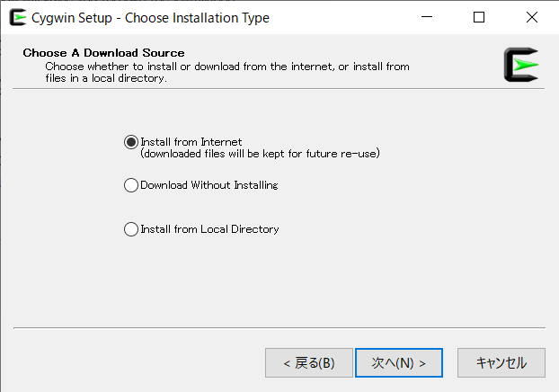
Task: Click the Cygwin icon in the title bar
Action: pos(17,18)
